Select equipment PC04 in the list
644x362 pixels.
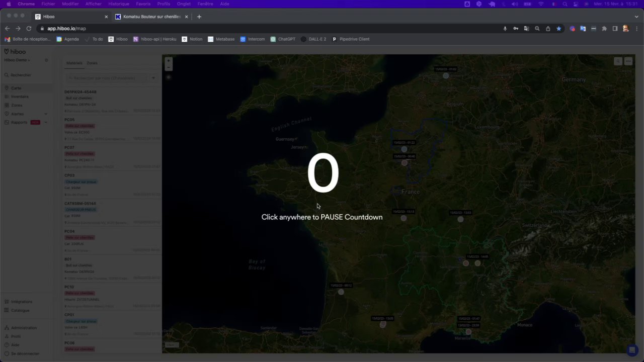112,241
